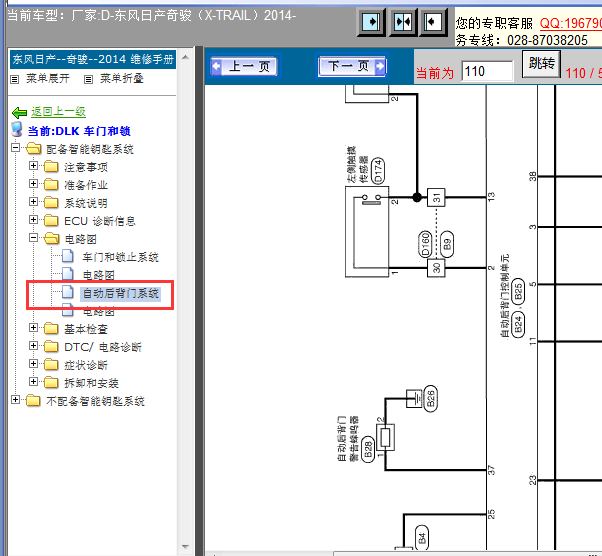Expand the 拆卸和安装 folder

coord(33,382)
